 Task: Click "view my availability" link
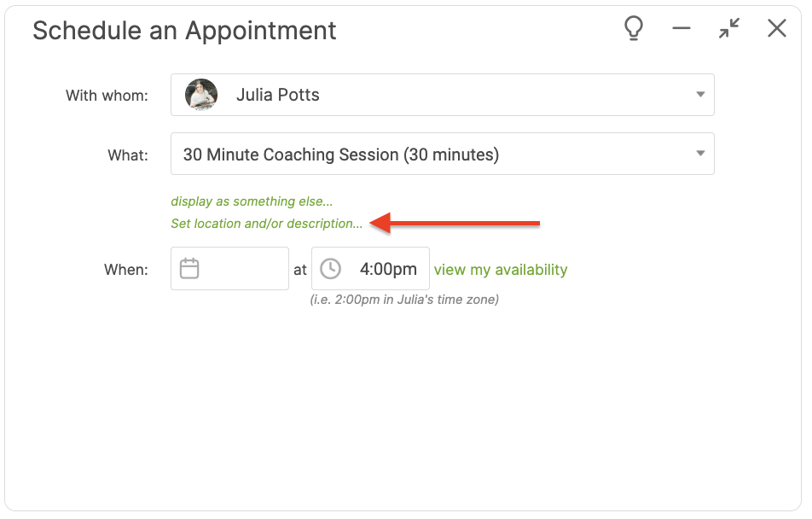tap(501, 270)
